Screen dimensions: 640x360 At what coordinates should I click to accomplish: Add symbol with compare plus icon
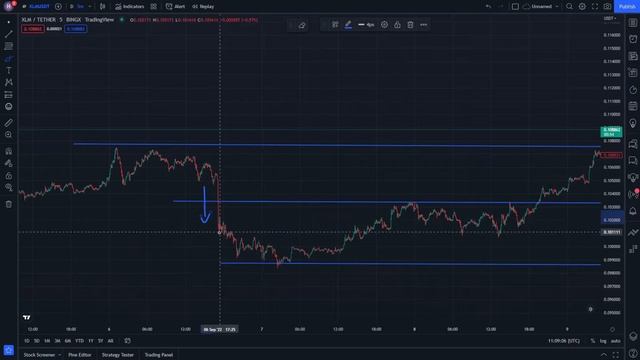pos(58,7)
